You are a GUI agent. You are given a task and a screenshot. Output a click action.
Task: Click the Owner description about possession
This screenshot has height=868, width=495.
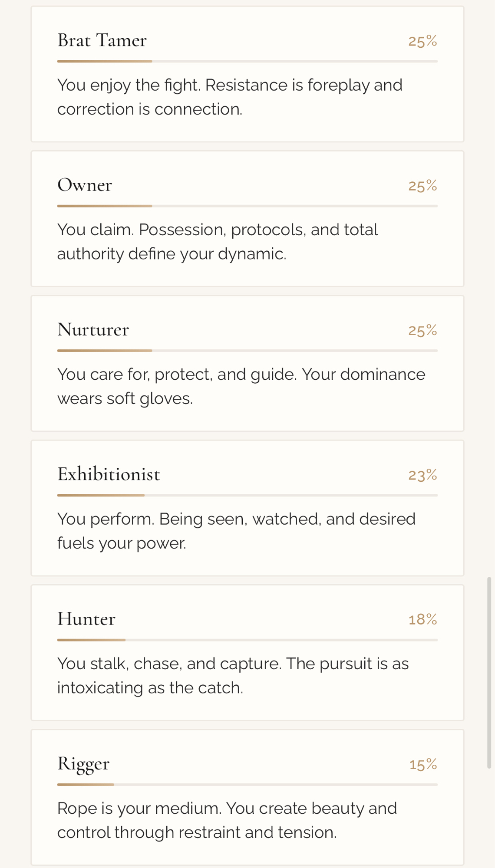tap(217, 241)
